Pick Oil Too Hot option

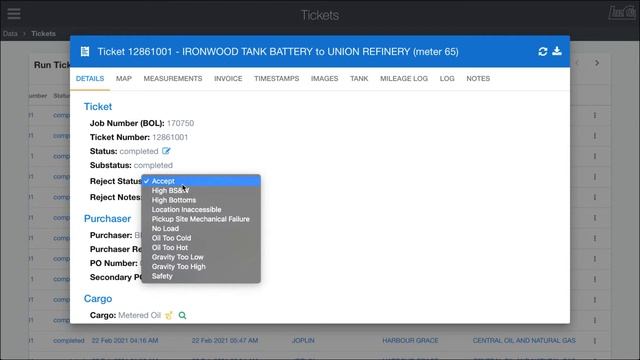pos(201,247)
